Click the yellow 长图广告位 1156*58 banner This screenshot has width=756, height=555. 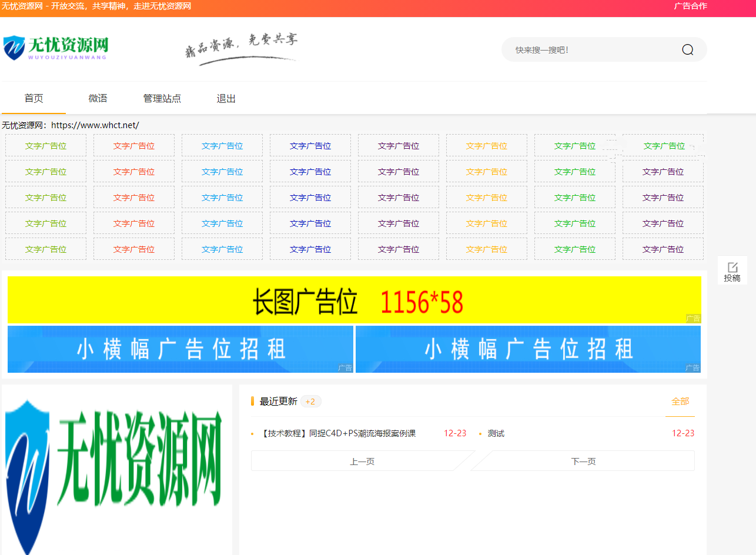click(354, 300)
